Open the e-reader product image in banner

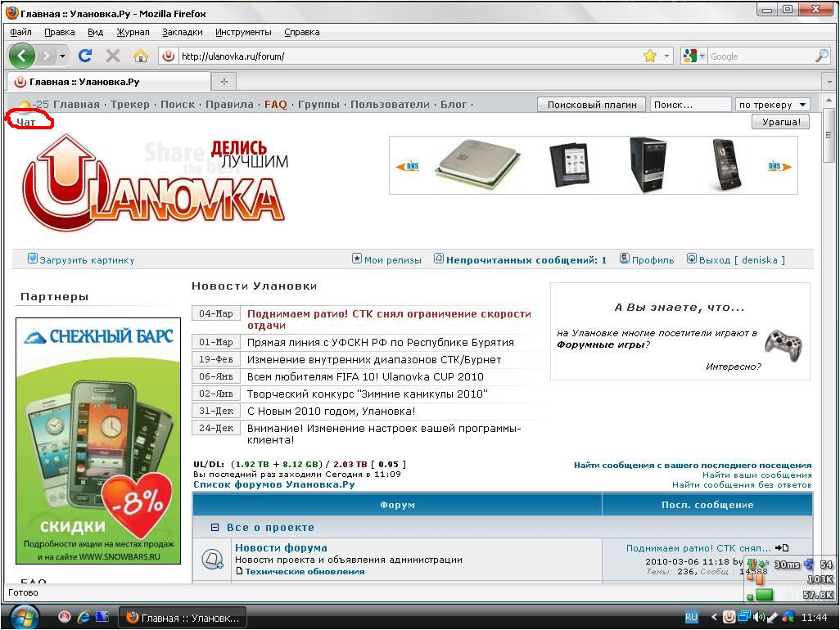coord(570,164)
